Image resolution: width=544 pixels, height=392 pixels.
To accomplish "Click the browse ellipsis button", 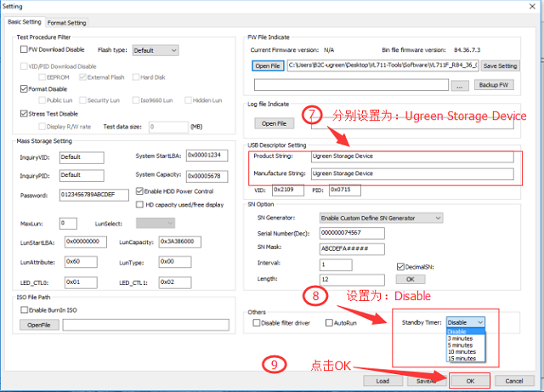I will pyautogui.click(x=460, y=85).
